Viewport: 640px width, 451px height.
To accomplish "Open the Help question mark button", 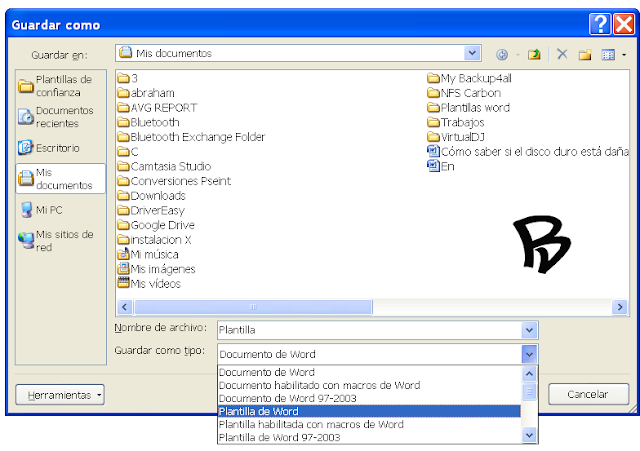I will (x=600, y=24).
